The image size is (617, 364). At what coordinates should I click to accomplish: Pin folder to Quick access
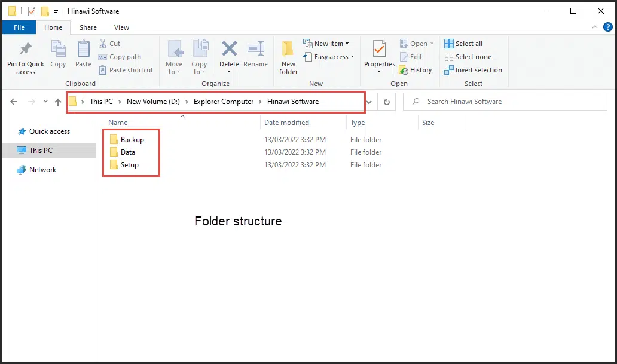[x=26, y=58]
